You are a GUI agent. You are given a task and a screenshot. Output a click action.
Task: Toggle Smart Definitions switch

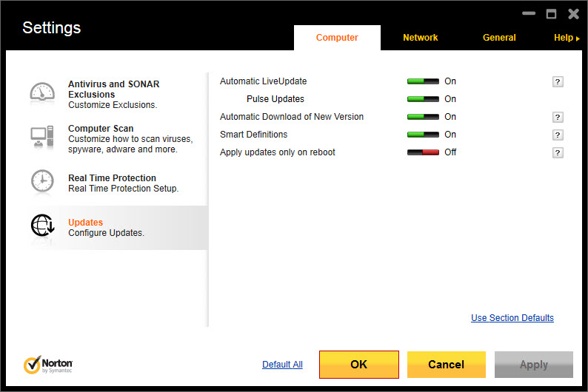click(423, 135)
